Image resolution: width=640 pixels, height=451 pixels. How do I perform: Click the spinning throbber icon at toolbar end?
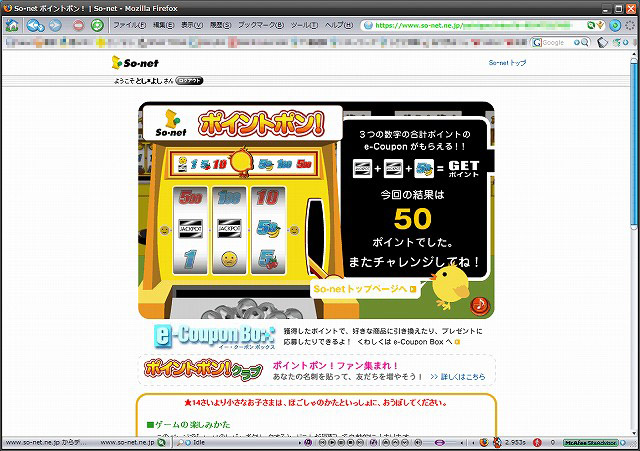pyautogui.click(x=630, y=25)
